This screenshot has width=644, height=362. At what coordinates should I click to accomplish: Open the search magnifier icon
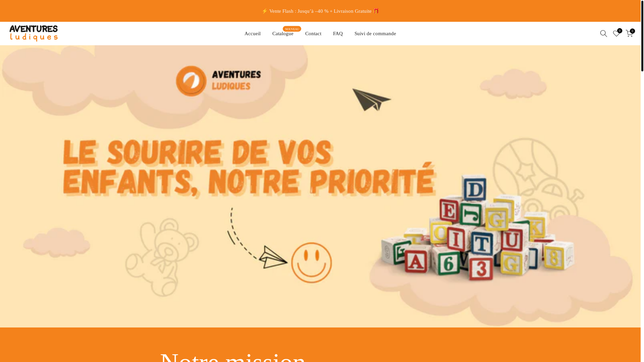[x=603, y=34]
